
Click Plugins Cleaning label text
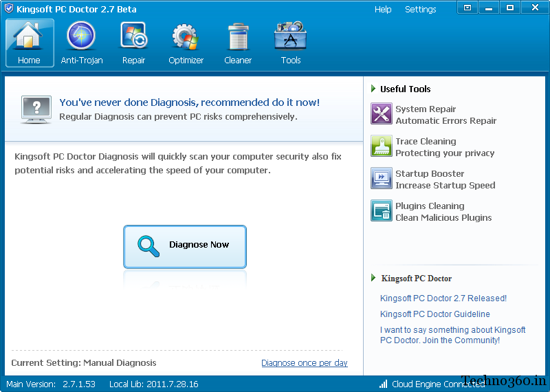tap(430, 206)
